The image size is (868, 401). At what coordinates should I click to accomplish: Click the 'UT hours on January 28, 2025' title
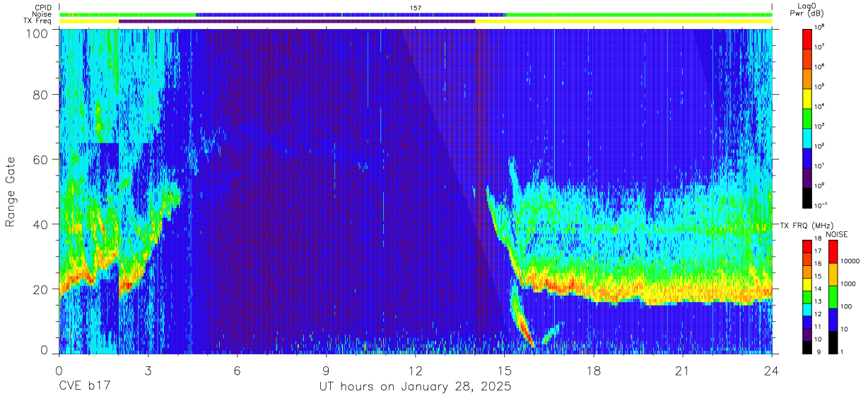tap(415, 388)
